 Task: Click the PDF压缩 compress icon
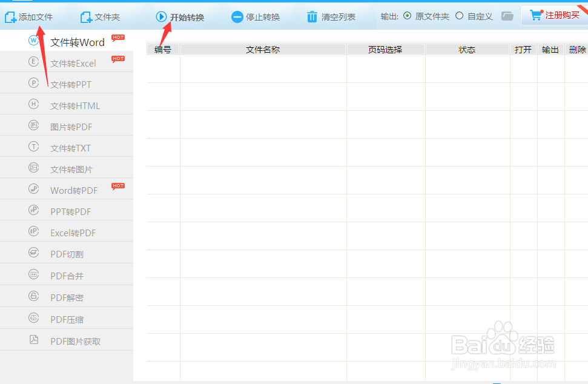33,318
